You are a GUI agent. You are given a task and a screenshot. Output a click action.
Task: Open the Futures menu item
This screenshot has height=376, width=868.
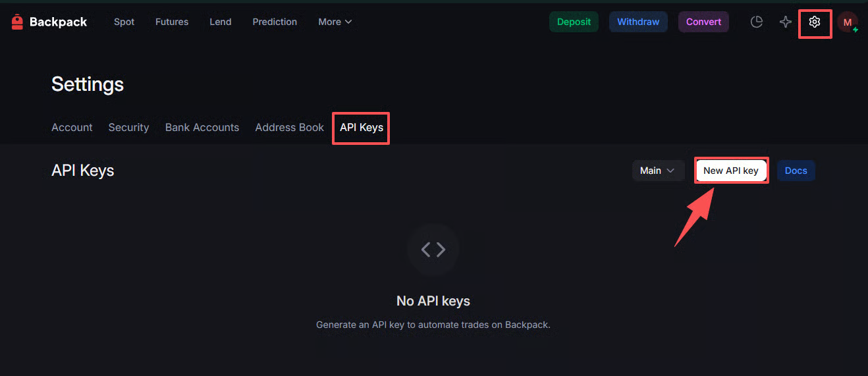172,22
